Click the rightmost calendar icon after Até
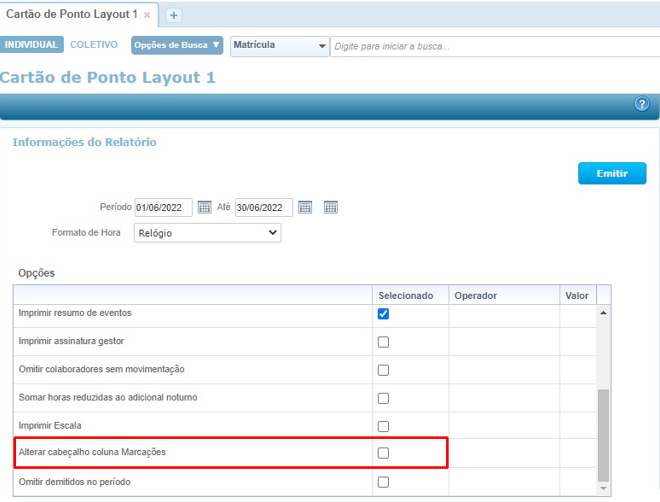 pos(331,207)
